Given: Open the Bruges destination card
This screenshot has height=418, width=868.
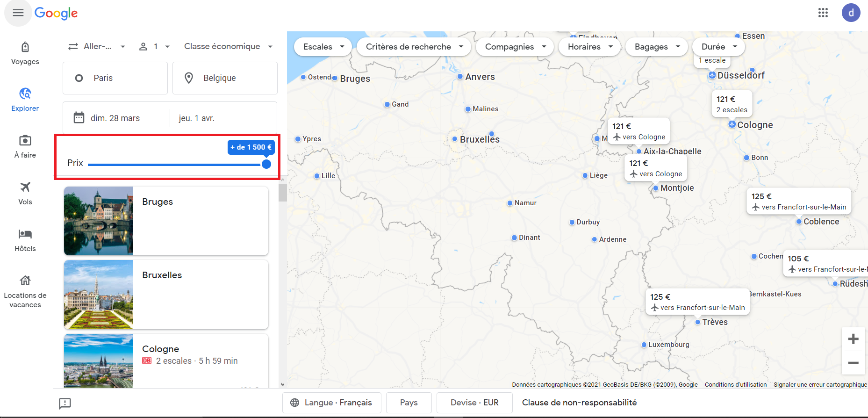Looking at the screenshot, I should click(x=166, y=221).
